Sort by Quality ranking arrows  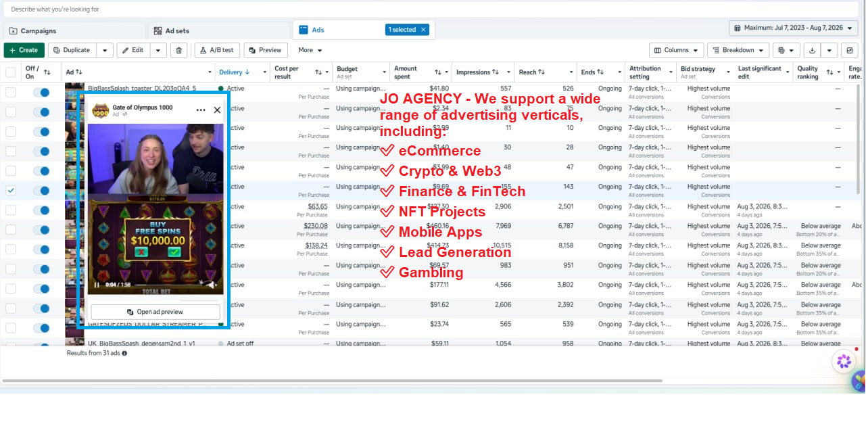(x=829, y=72)
